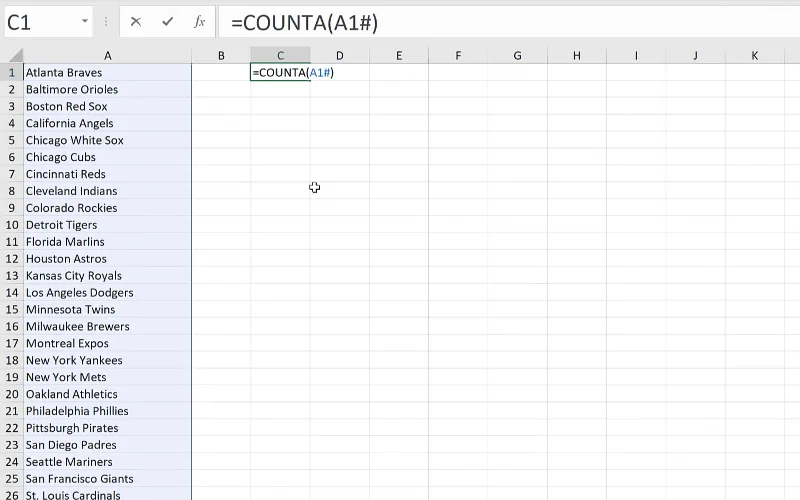Click the cell containing Colorado Rockies
800x500 pixels.
tap(108, 208)
